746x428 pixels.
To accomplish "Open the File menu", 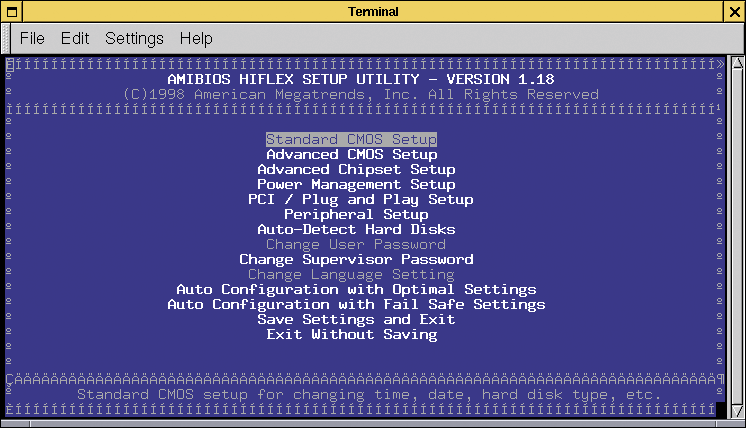I will point(32,38).
